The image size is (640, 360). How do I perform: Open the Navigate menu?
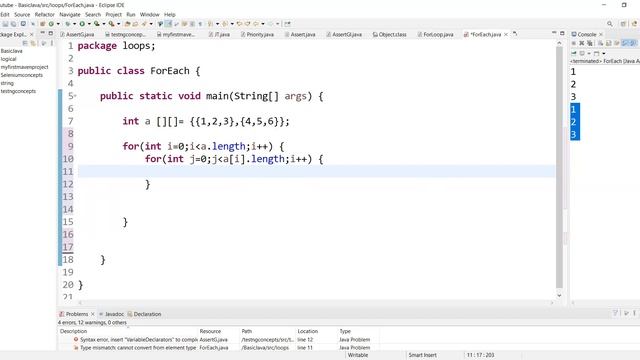[70, 14]
